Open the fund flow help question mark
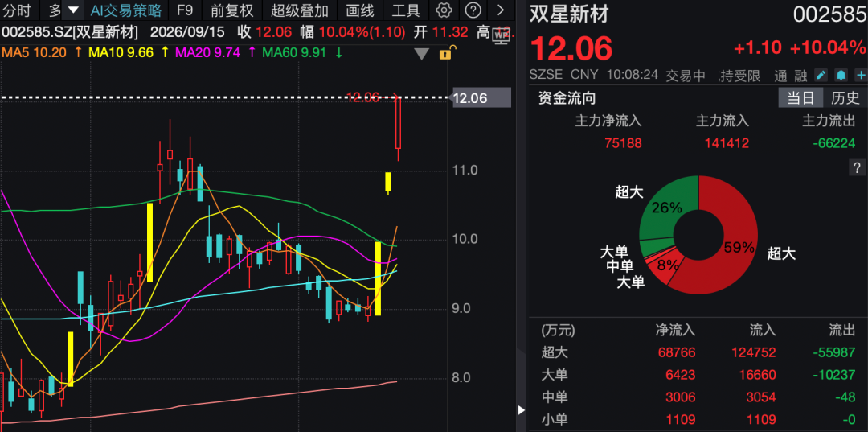This screenshot has height=432, width=868. (x=857, y=168)
